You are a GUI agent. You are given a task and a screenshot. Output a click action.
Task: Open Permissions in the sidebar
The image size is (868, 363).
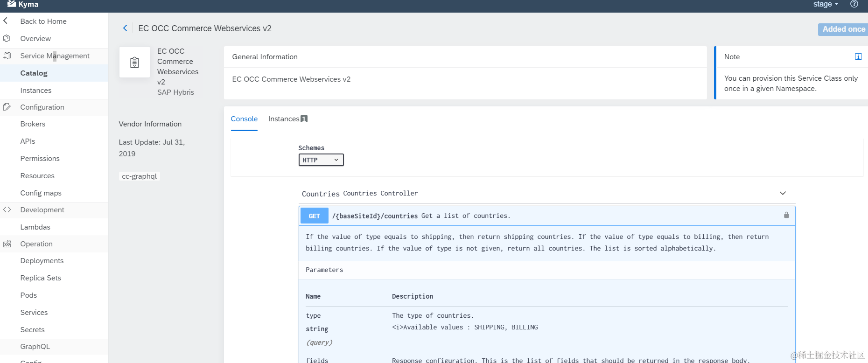40,158
